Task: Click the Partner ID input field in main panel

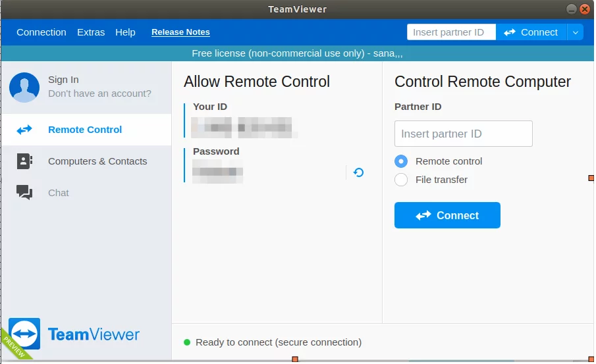Action: 464,134
